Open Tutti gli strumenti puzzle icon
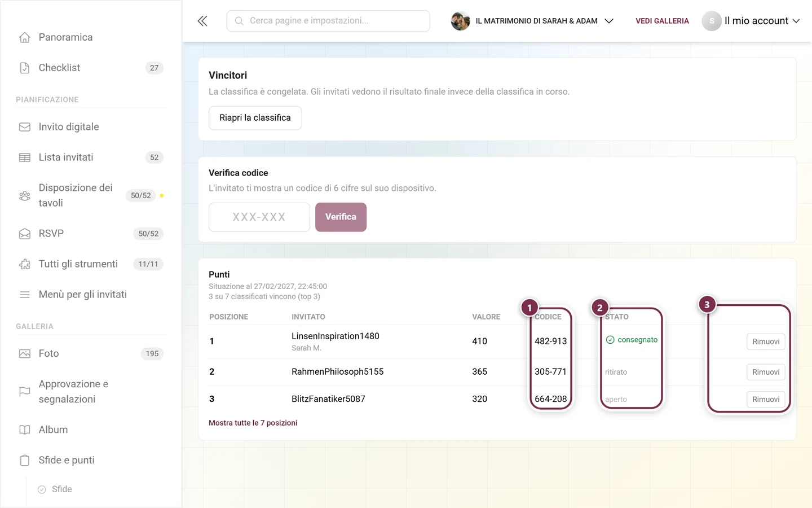Image resolution: width=812 pixels, height=508 pixels. click(x=25, y=264)
